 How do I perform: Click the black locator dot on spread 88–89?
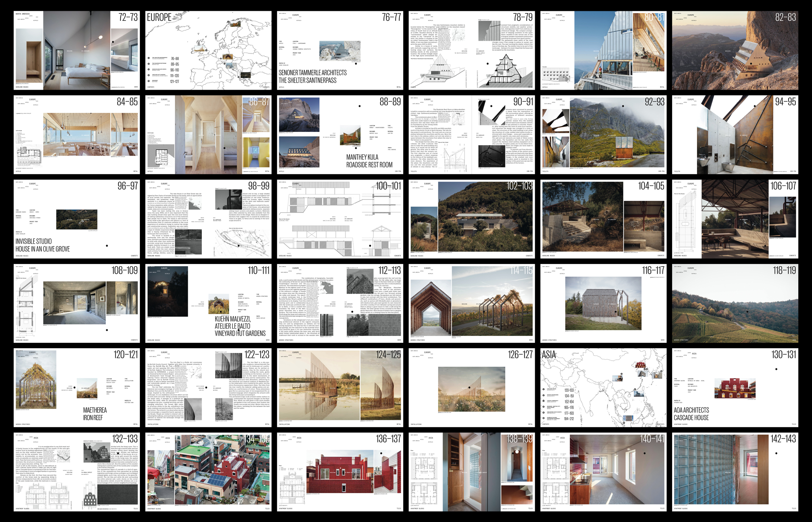pyautogui.click(x=360, y=106)
